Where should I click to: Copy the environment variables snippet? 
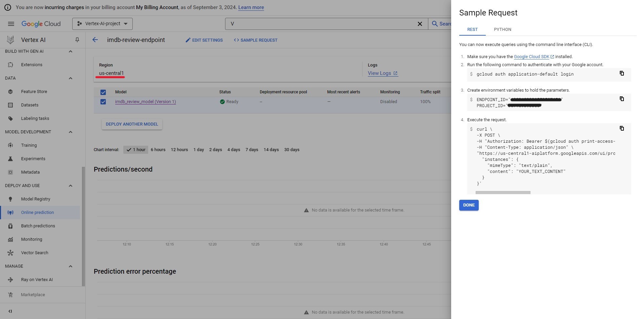622,99
